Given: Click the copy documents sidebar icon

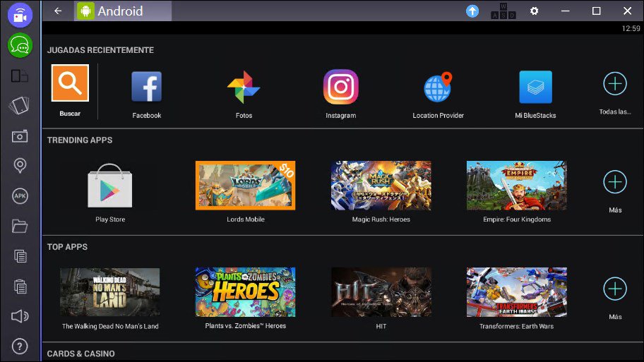Looking at the screenshot, I should pos(20,256).
